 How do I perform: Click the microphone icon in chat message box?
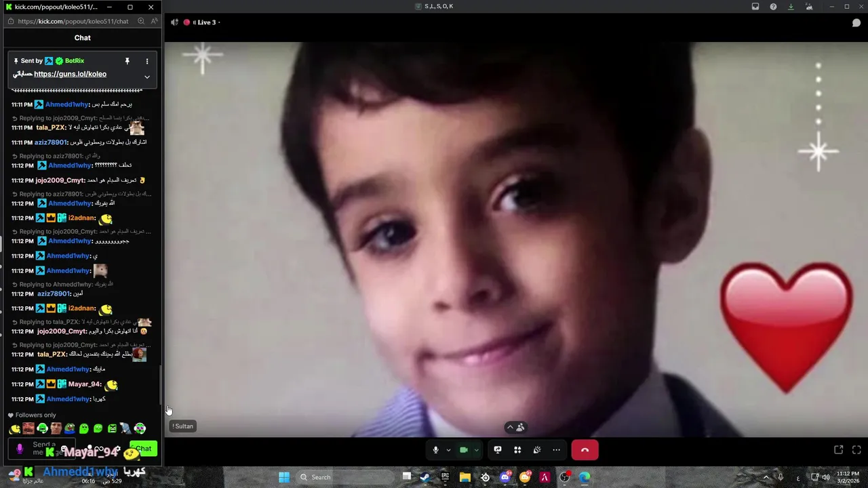[x=20, y=449]
